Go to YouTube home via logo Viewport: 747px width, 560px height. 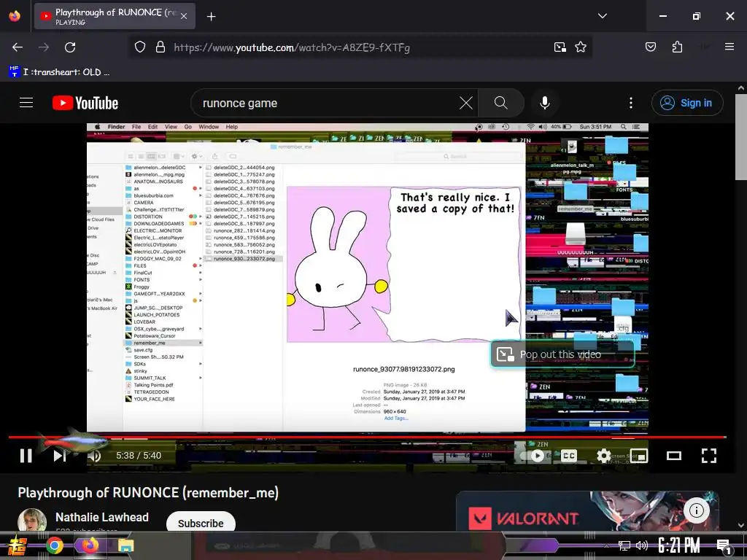[x=85, y=103]
